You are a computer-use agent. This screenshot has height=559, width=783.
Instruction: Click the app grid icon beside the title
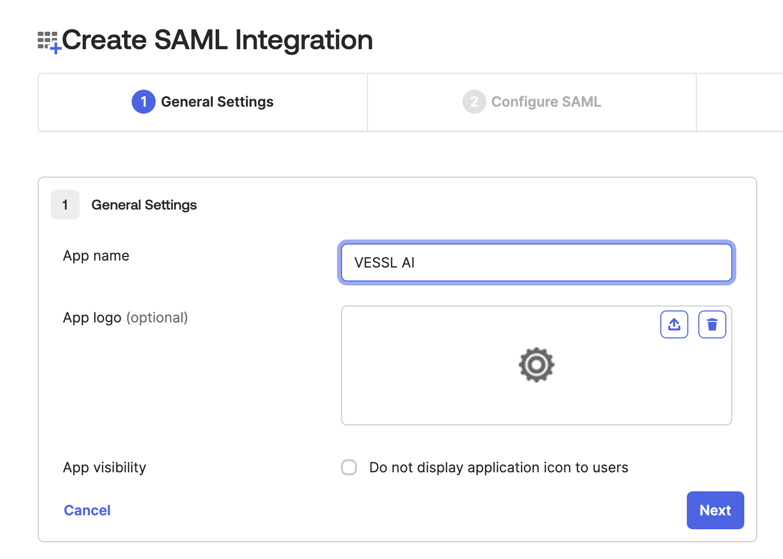(x=48, y=42)
